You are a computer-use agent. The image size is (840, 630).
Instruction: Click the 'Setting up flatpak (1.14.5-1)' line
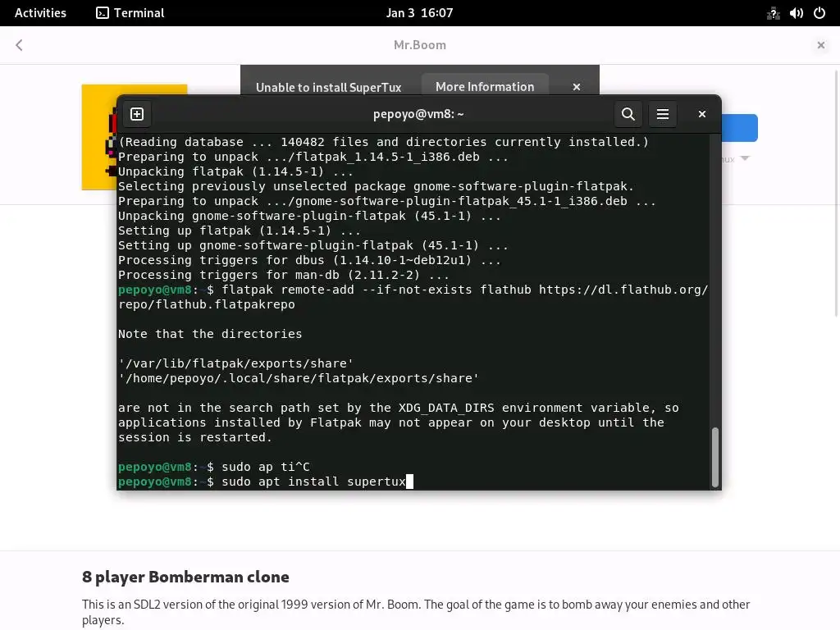coord(240,231)
